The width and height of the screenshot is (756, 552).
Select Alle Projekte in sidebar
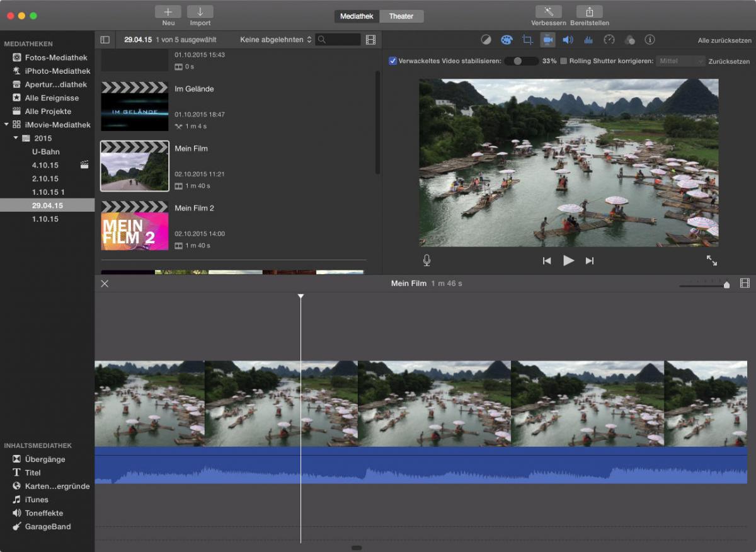pos(47,112)
